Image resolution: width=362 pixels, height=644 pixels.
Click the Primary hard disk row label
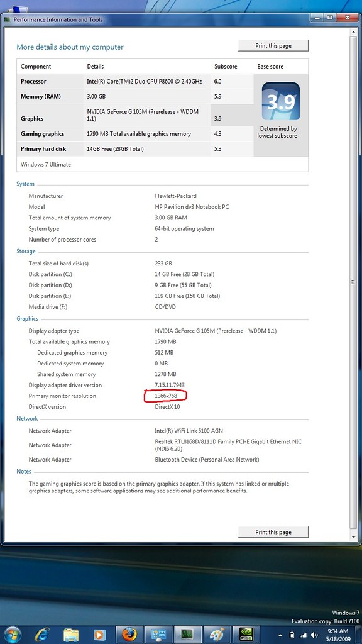tap(43, 148)
